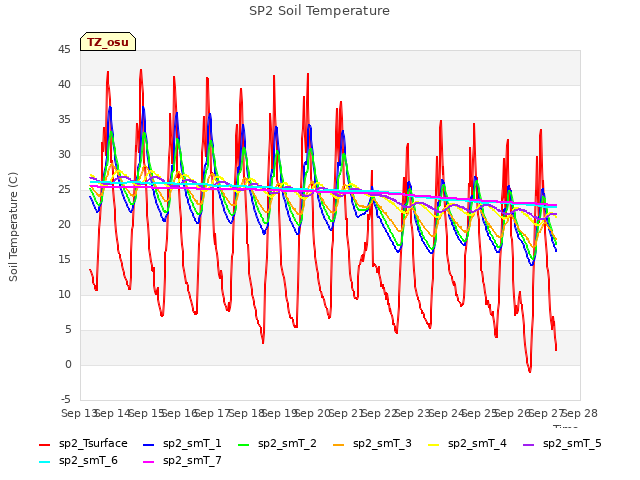Toggle the sp2_Tsurface legend entry
This screenshot has height=480, width=640.
pos(83,444)
